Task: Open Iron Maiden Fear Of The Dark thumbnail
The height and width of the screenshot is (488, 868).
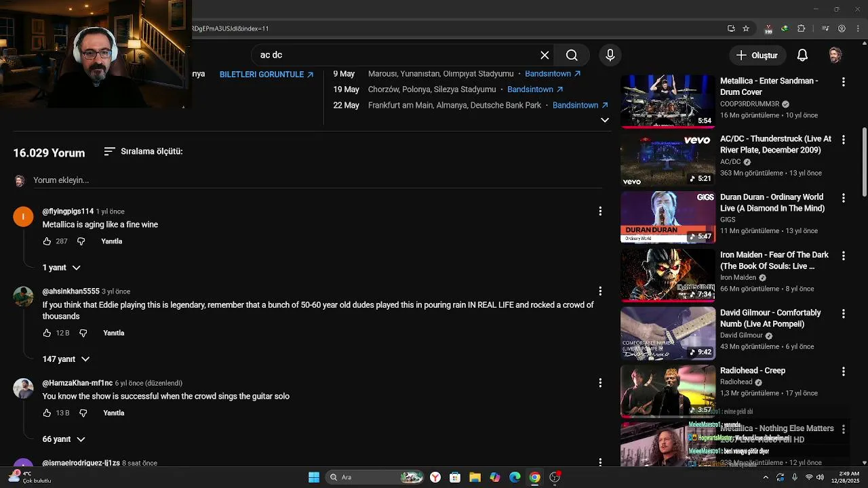Action: pos(668,275)
